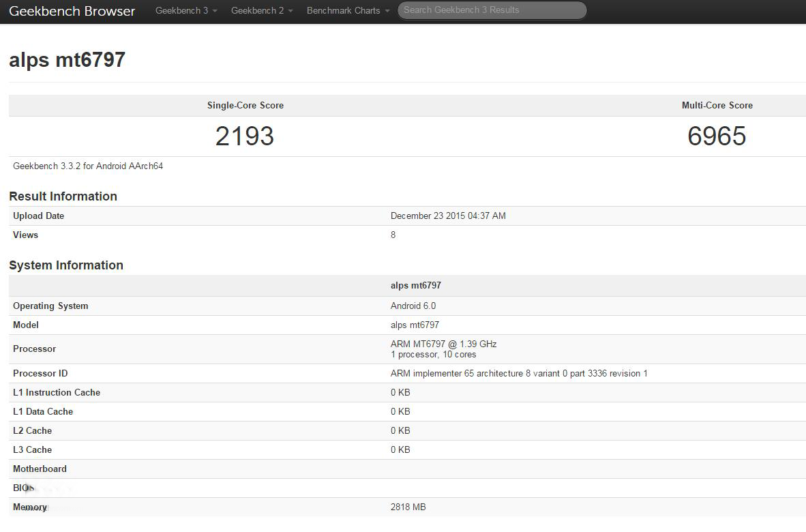
Task: Click the Views row label
Action: click(25, 235)
